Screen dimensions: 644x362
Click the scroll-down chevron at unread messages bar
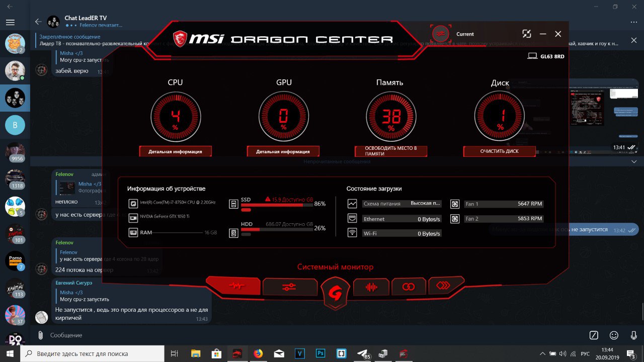coord(633,162)
